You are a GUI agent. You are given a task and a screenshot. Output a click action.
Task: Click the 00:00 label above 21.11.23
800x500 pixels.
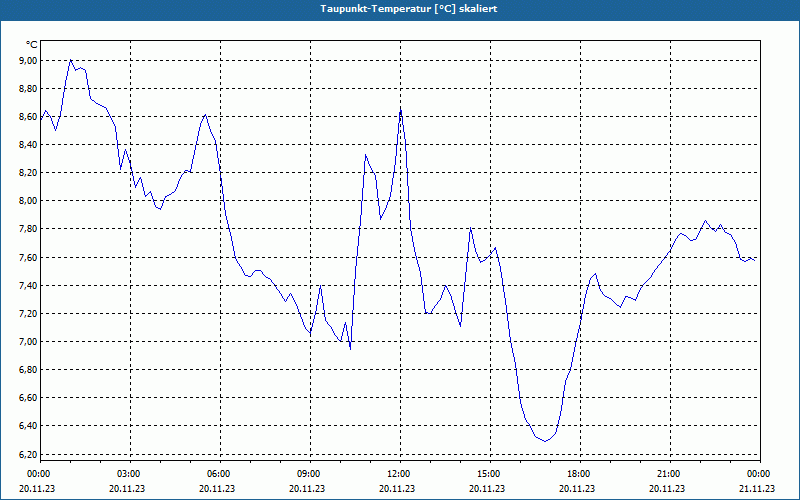pos(758,474)
